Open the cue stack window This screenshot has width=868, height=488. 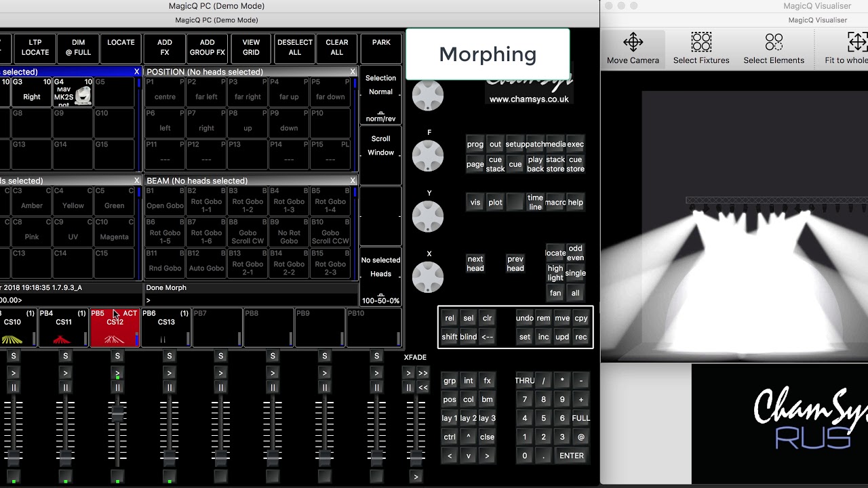click(x=495, y=164)
